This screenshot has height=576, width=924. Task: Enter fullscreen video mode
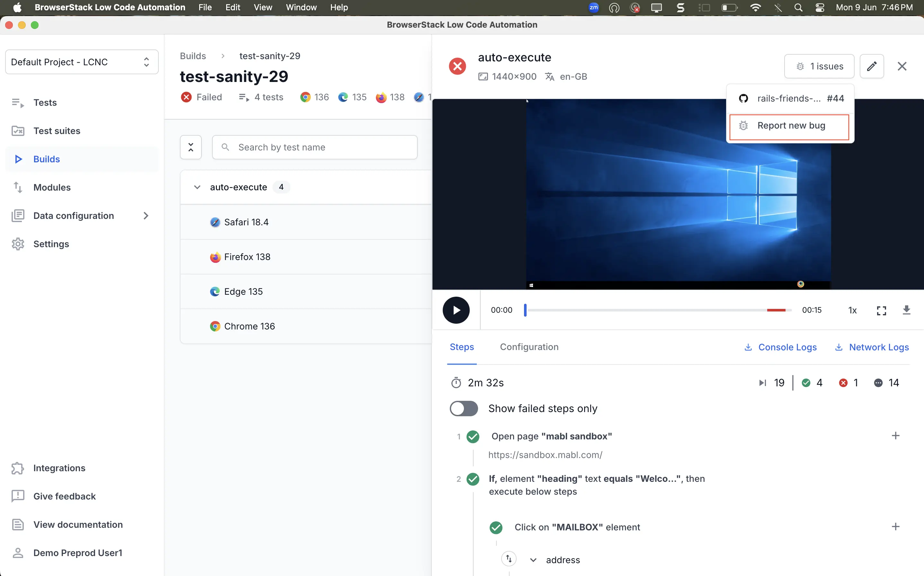pyautogui.click(x=881, y=310)
